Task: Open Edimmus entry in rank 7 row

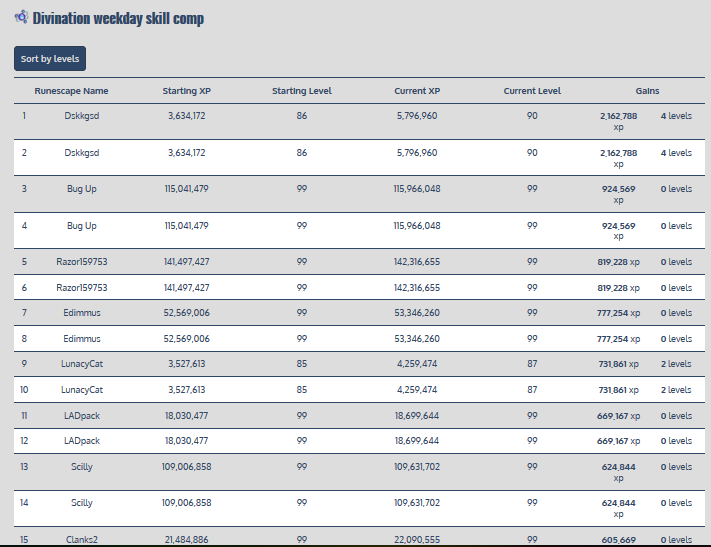Action: pyautogui.click(x=82, y=313)
